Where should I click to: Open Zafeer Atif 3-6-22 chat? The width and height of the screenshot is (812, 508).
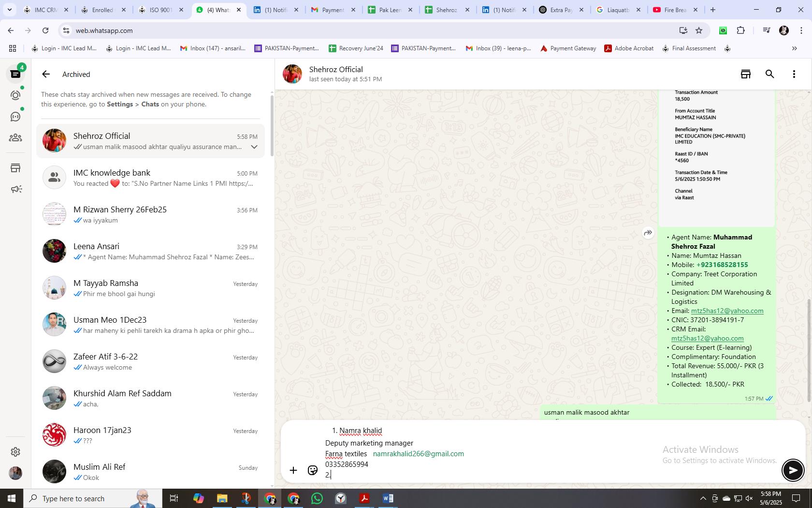click(150, 361)
